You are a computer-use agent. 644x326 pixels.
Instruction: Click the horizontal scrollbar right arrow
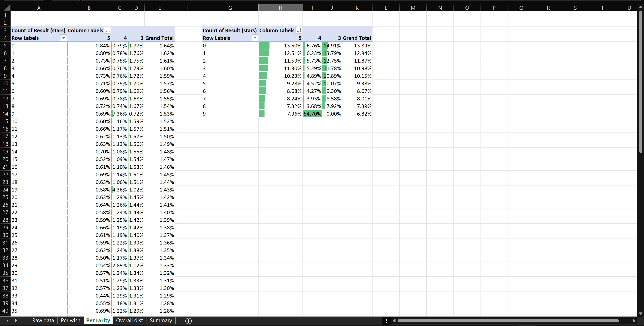tap(634, 321)
